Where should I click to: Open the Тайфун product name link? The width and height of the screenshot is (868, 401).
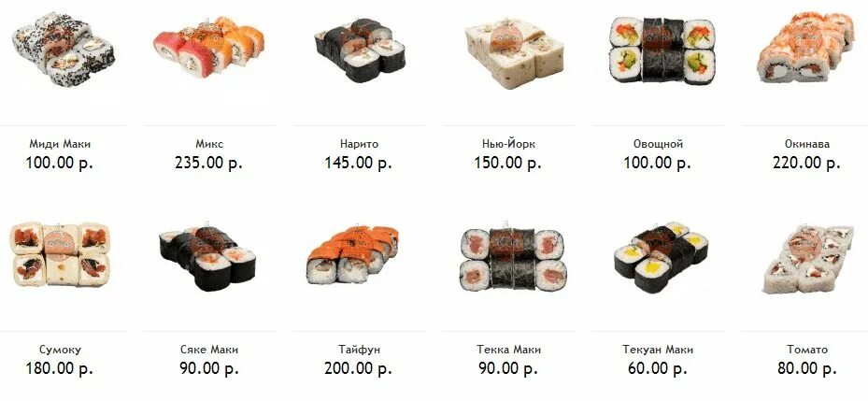360,350
